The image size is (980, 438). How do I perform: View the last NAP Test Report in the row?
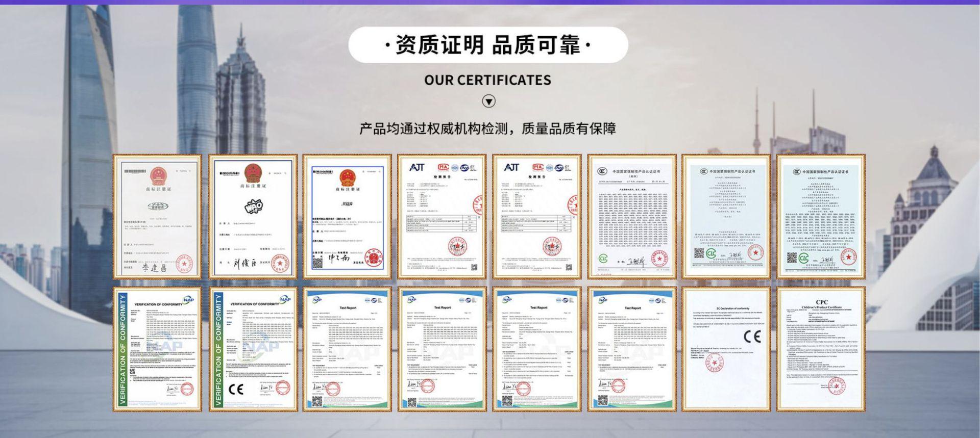(631, 349)
